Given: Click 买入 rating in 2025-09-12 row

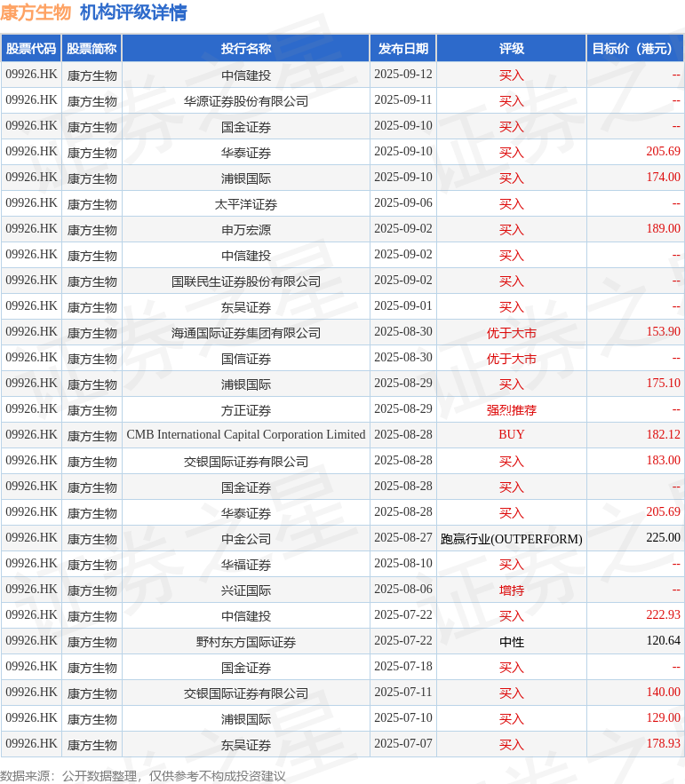Looking at the screenshot, I should pyautogui.click(x=512, y=75).
